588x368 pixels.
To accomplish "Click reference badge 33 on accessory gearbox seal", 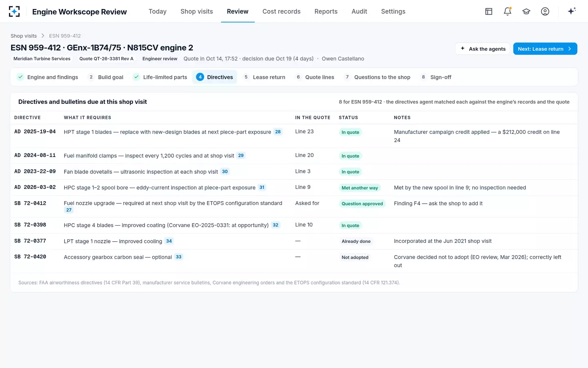I will point(179,257).
